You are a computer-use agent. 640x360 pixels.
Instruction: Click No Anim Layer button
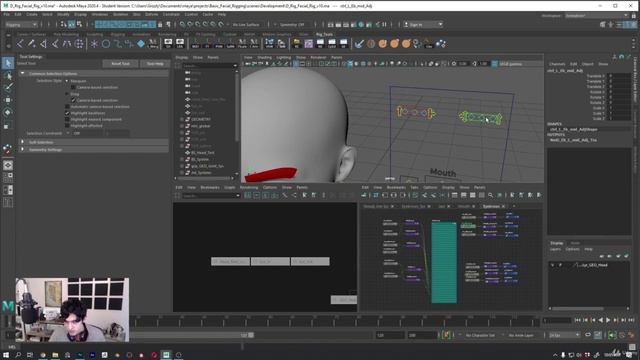tap(521, 335)
